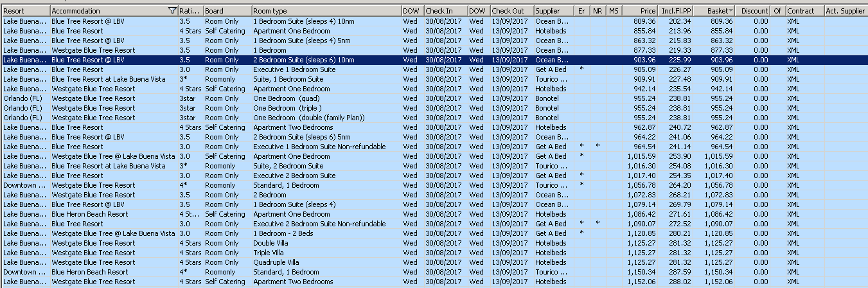Viewport: 868px width, 288px height.
Task: Click the Discount column header
Action: click(x=754, y=11)
